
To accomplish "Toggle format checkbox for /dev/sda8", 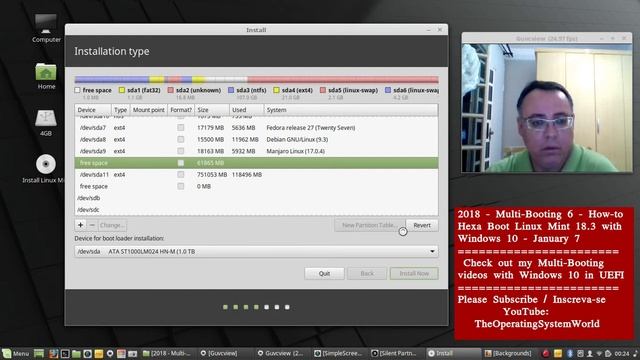I will [180, 139].
